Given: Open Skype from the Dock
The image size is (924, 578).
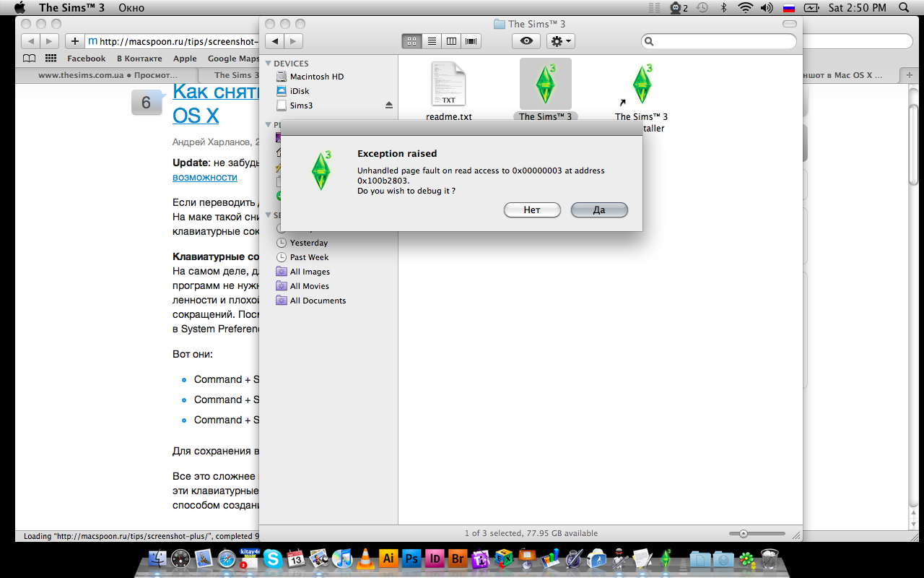Looking at the screenshot, I should pos(272,558).
